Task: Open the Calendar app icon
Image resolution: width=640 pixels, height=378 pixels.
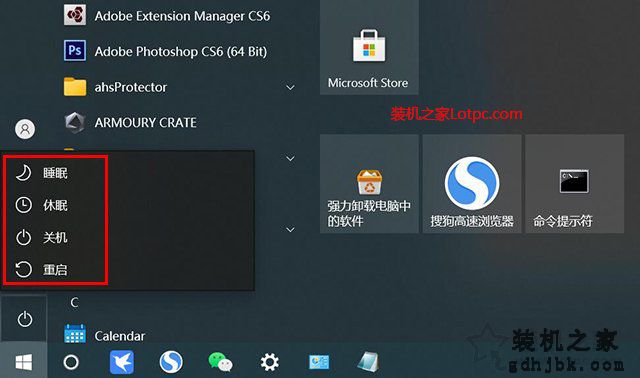Action: coord(75,334)
